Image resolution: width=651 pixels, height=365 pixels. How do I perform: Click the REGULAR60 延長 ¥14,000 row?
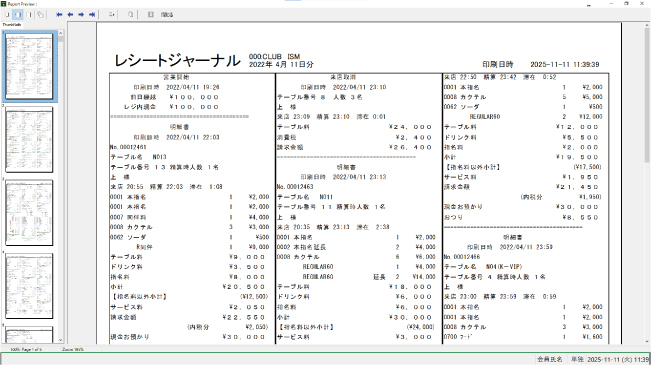(369, 277)
